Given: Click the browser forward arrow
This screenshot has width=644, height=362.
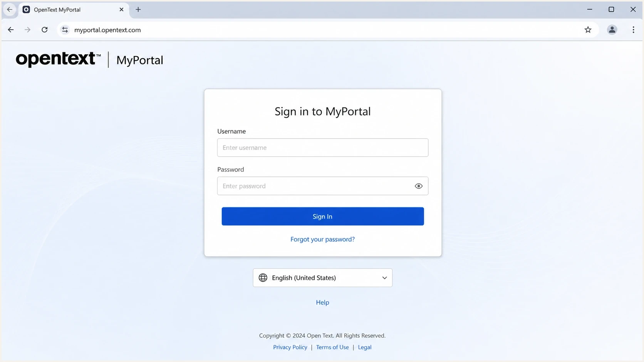Looking at the screenshot, I should (27, 30).
